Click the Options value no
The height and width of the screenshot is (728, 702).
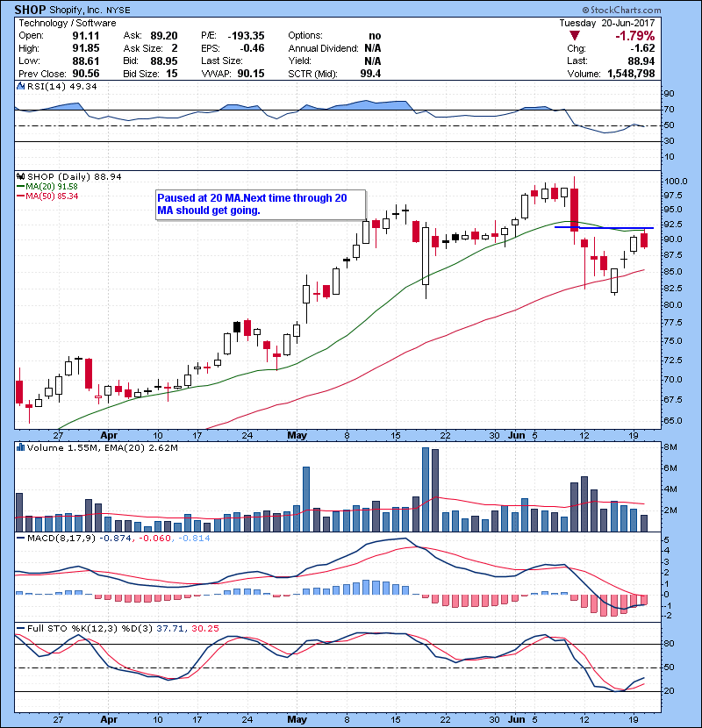pyautogui.click(x=375, y=36)
